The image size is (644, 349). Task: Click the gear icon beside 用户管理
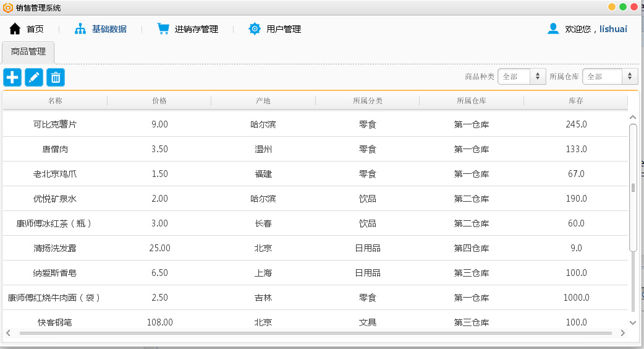tap(255, 29)
